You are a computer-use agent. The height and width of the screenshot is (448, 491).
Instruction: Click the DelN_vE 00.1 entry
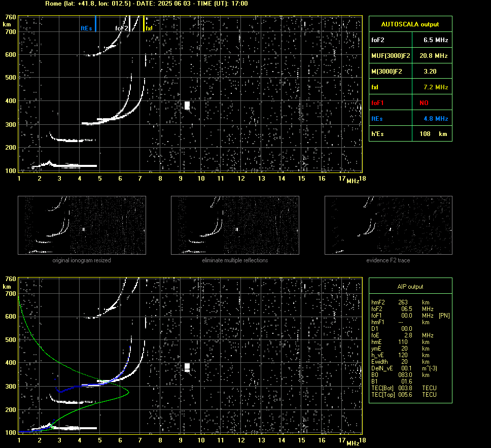click(x=404, y=368)
